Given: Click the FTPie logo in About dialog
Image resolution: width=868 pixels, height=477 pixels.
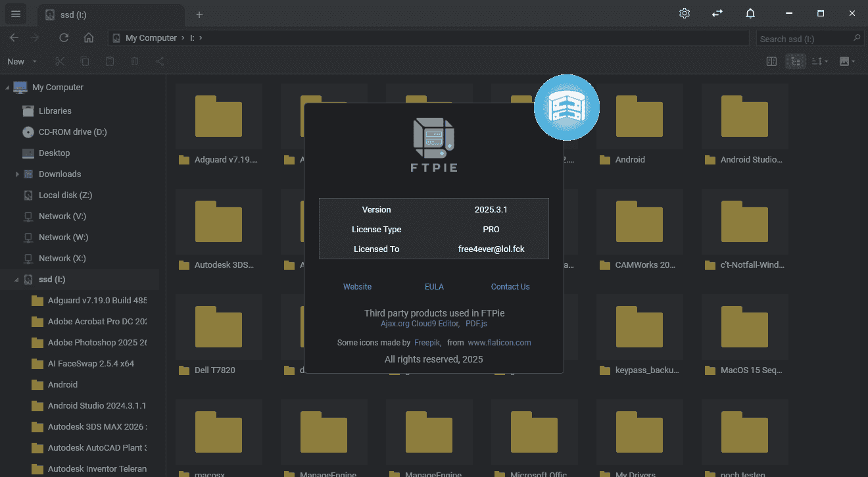Looking at the screenshot, I should pos(434,145).
